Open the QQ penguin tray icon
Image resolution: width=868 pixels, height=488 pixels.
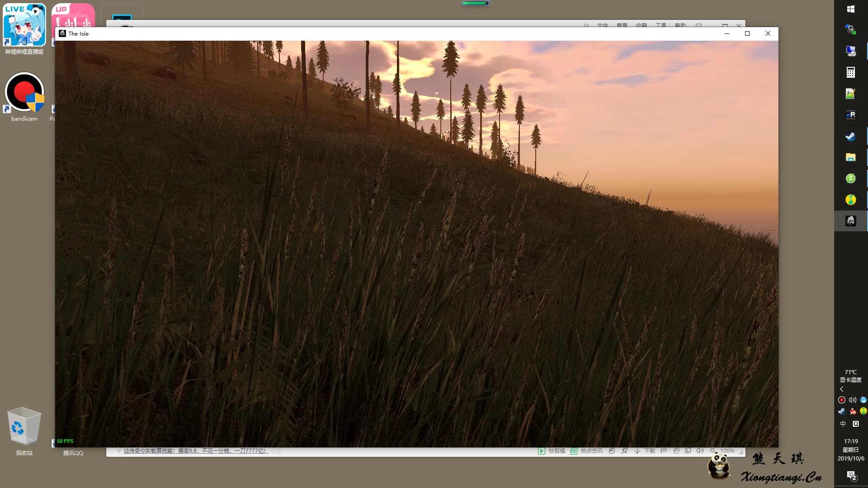coord(852,411)
